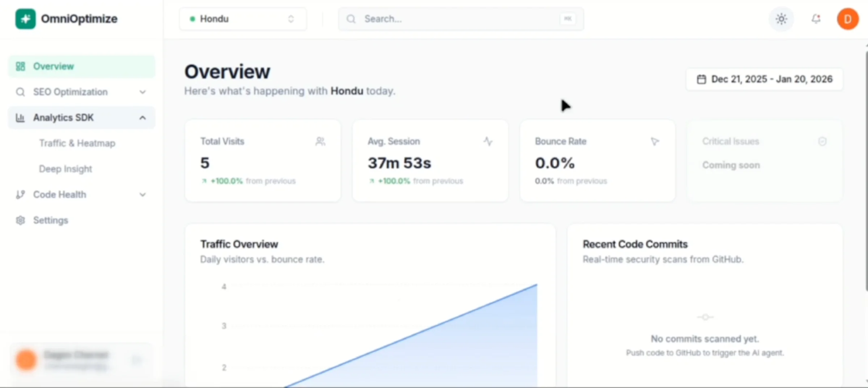The height and width of the screenshot is (388, 868).
Task: Click the 37m 53s session value
Action: [x=400, y=163]
